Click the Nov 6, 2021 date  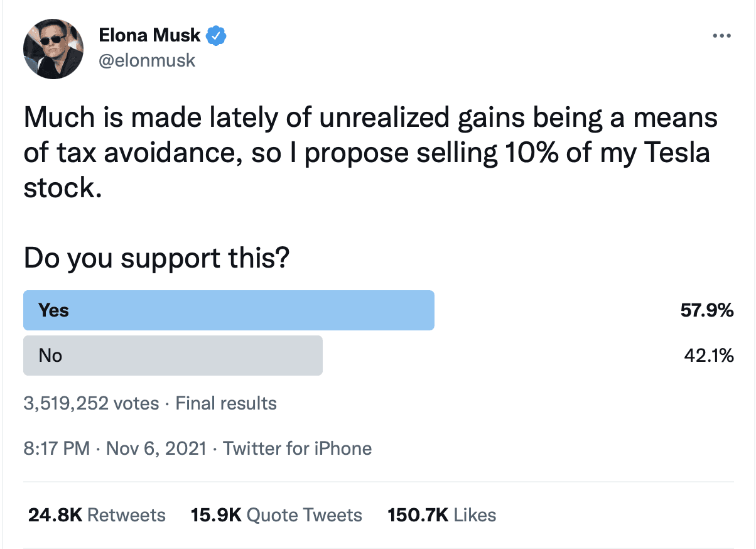(x=156, y=448)
